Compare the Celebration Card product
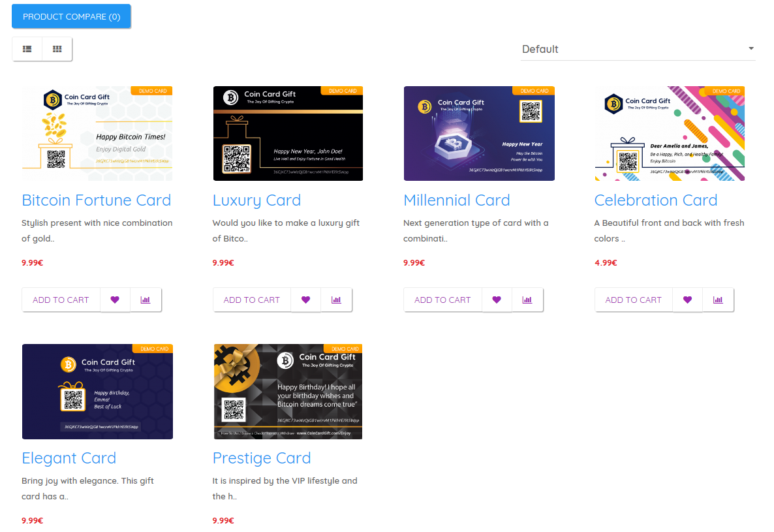The width and height of the screenshot is (774, 532). tap(719, 300)
